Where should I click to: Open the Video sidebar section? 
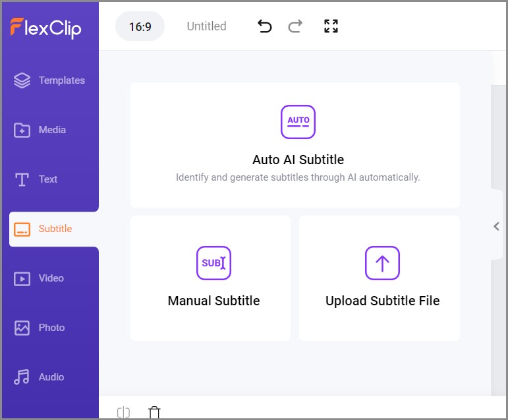point(40,278)
